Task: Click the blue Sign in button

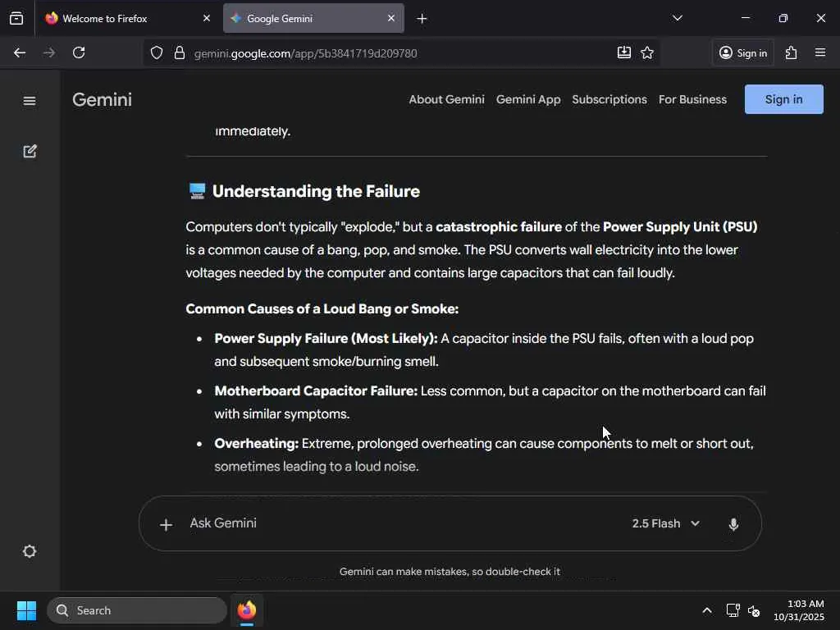Action: coord(783,99)
